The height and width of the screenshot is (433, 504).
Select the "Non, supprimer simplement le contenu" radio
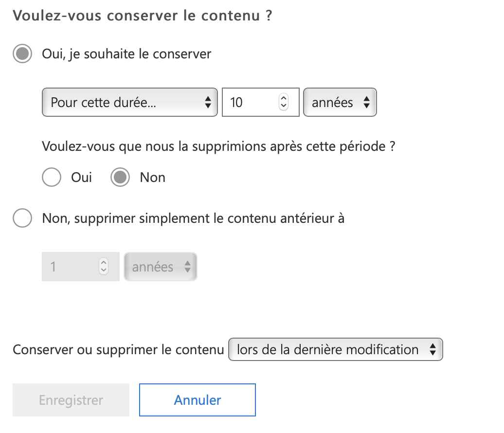(x=22, y=218)
